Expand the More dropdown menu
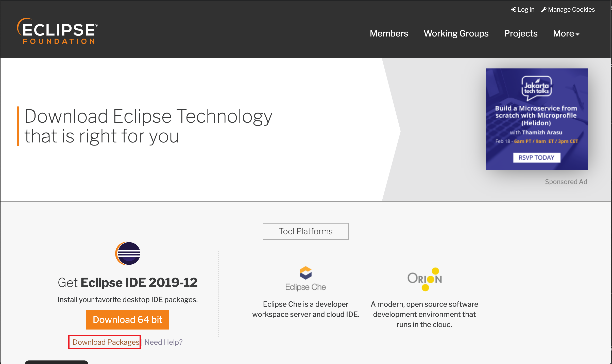 pos(566,33)
